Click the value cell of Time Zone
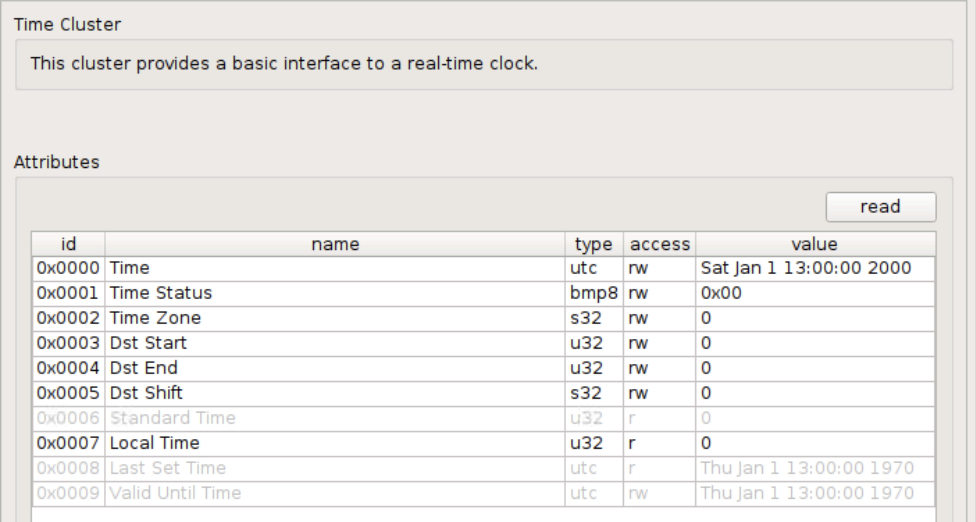This screenshot has height=522, width=976. click(815, 318)
